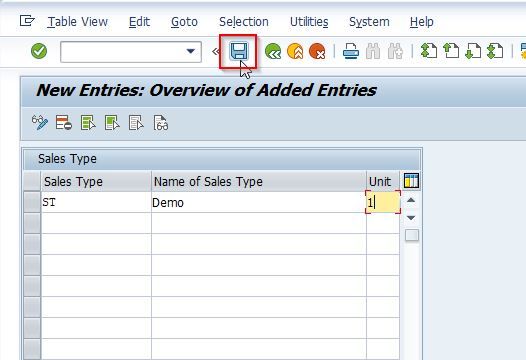Click the yellow Exit icon

[x=295, y=51]
